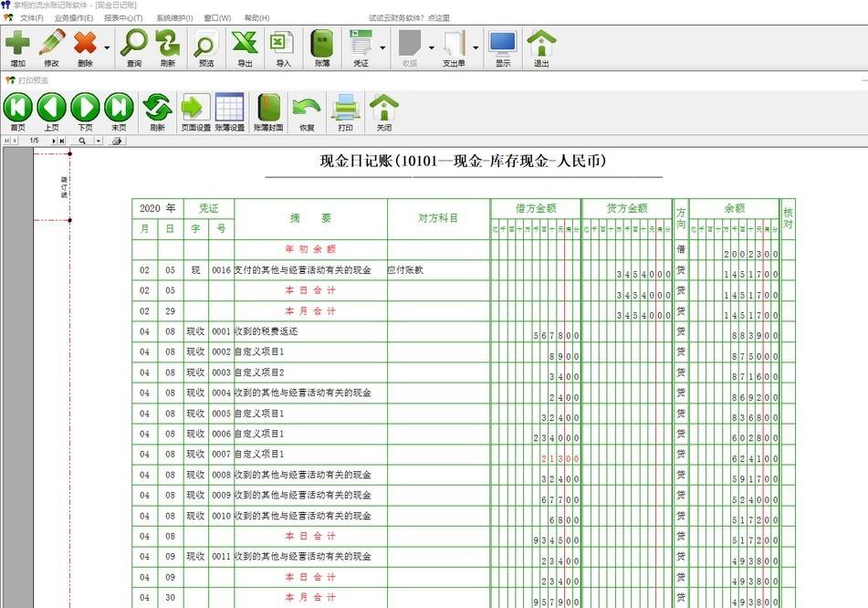Viewport: 868px width, 608px height.
Task: Open the 账簿 (Ledger) green book icon
Action: (321, 44)
